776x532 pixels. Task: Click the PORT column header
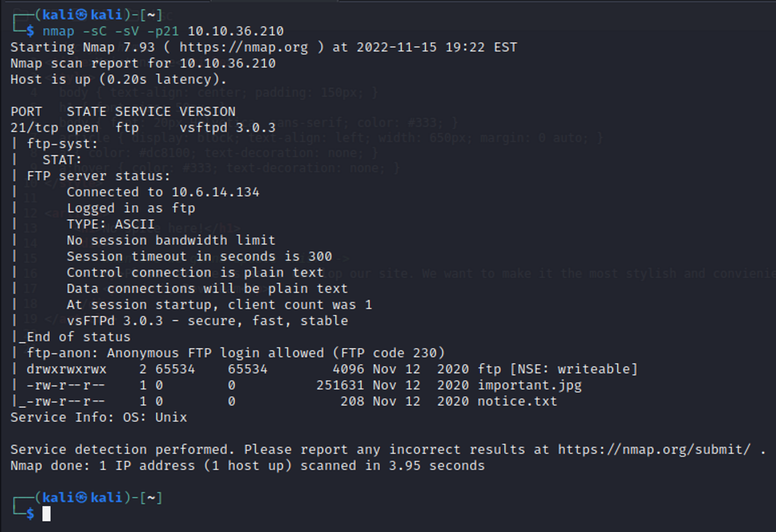point(26,112)
